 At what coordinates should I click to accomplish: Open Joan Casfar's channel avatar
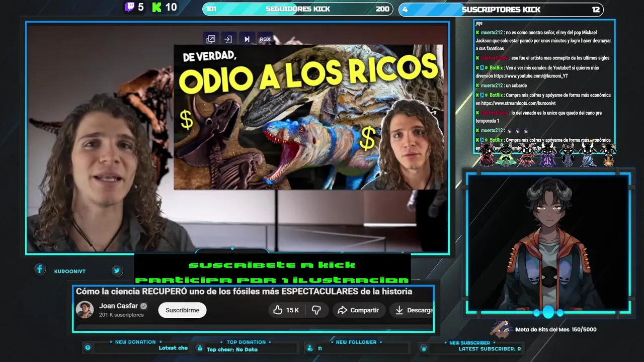coord(85,310)
